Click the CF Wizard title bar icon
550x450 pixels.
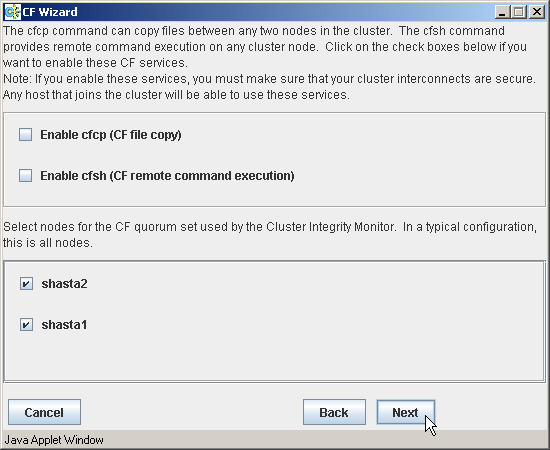click(x=12, y=12)
